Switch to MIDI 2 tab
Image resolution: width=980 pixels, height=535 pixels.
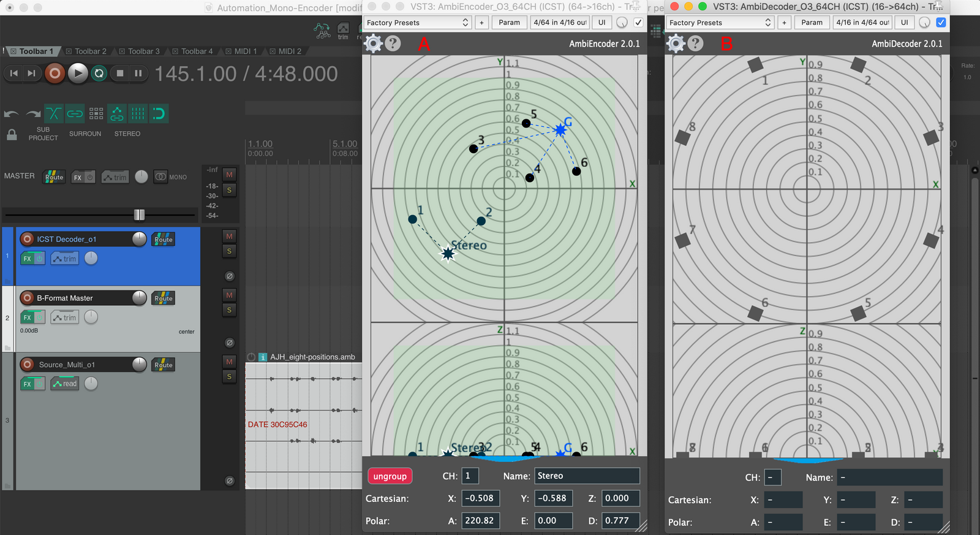coord(285,51)
